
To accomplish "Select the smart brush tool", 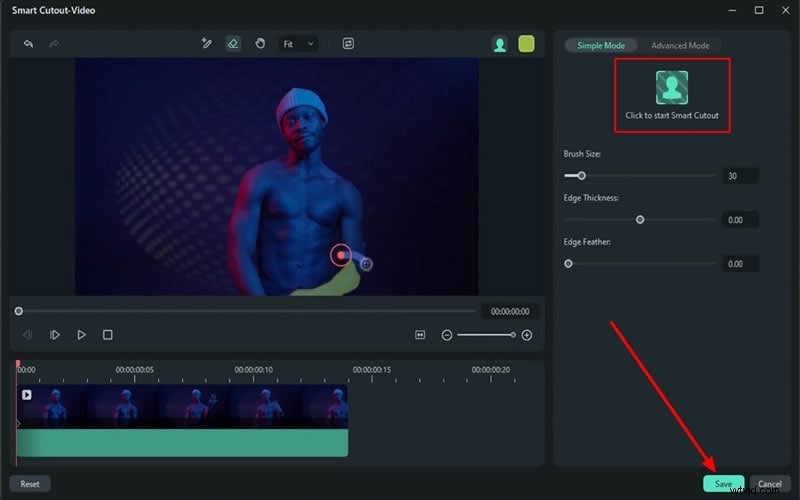I will click(x=207, y=43).
